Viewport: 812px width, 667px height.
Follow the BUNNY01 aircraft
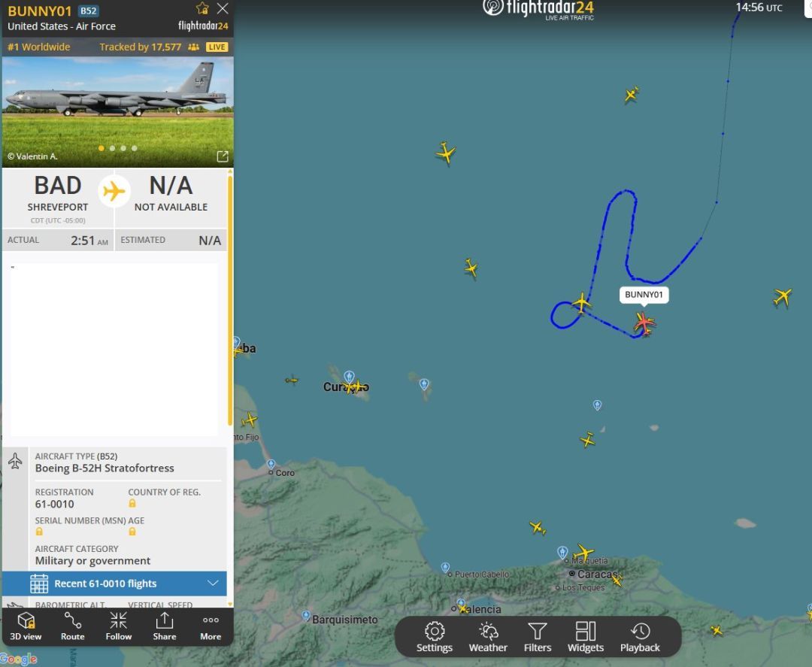pos(119,626)
